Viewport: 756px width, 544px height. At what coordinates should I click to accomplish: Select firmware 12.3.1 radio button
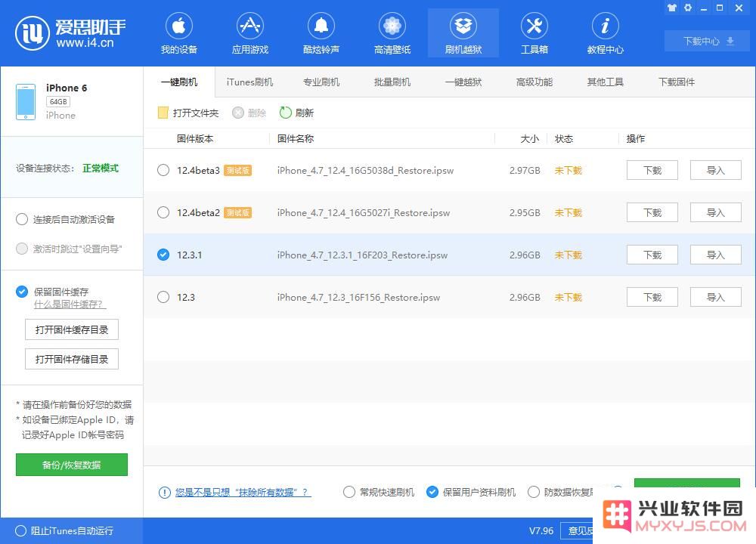pos(163,255)
